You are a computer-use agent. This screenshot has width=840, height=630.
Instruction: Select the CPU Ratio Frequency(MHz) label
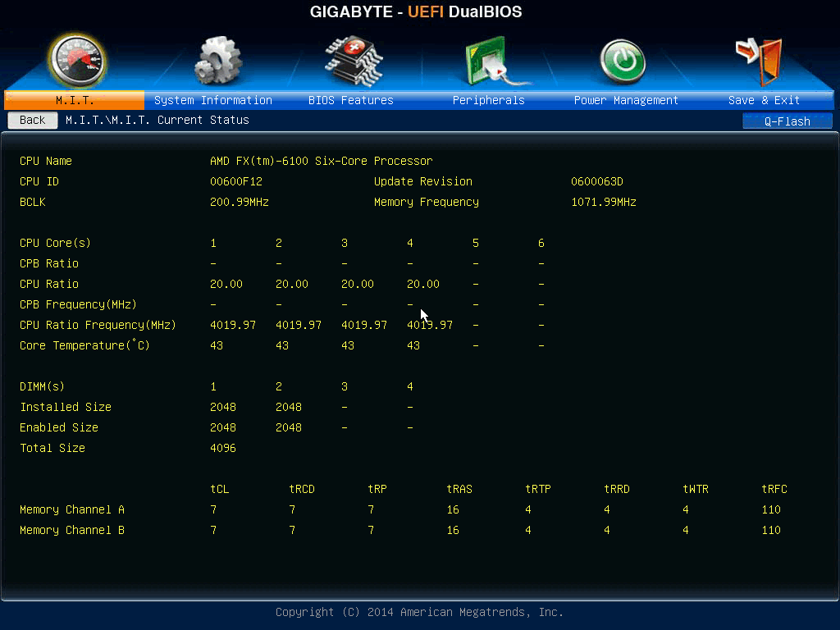(x=98, y=325)
